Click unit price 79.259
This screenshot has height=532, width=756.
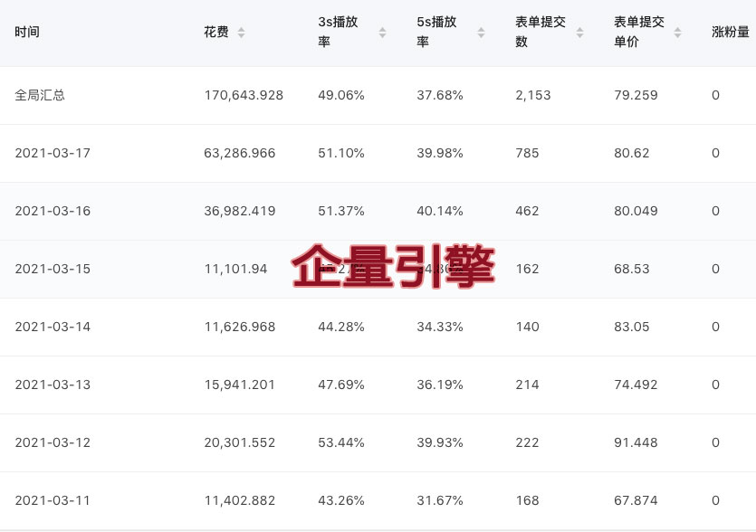[x=636, y=95]
